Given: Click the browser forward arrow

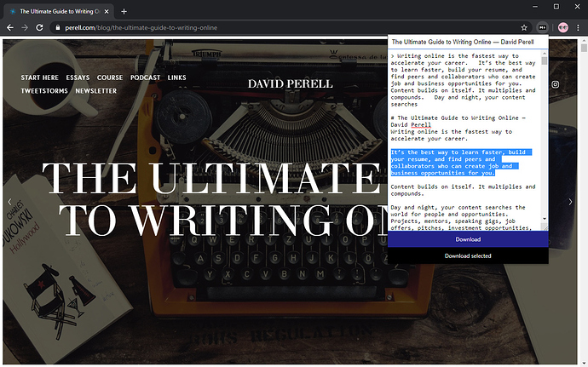Looking at the screenshot, I should click(x=25, y=28).
